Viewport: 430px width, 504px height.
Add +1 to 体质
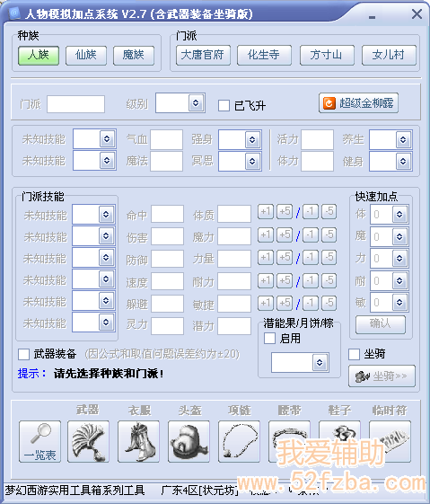pos(266,212)
